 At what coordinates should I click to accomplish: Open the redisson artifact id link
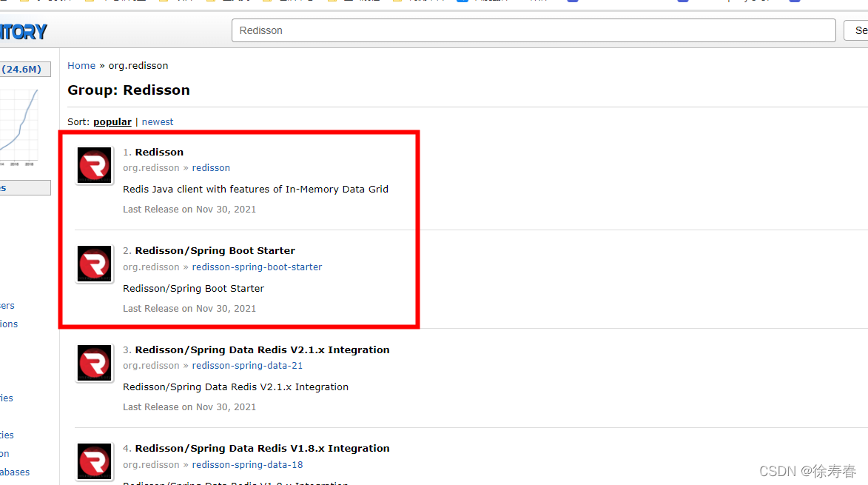(x=211, y=168)
